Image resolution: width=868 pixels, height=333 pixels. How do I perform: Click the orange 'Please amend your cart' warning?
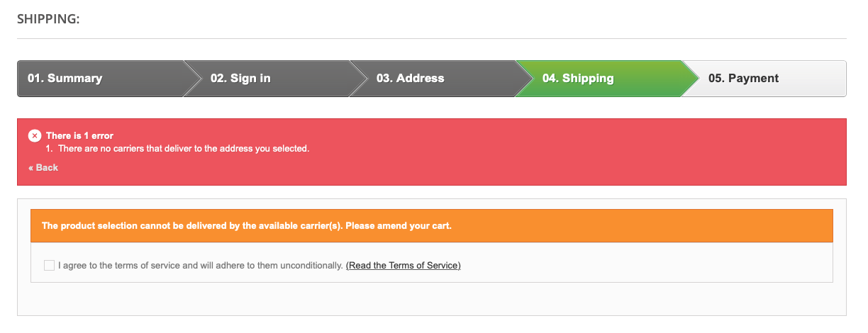pyautogui.click(x=247, y=226)
